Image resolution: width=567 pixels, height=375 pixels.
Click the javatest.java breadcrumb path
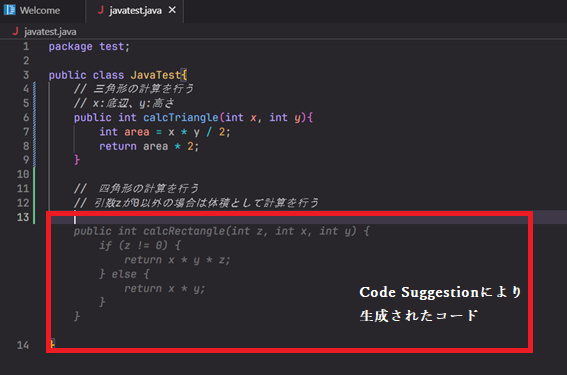click(50, 32)
